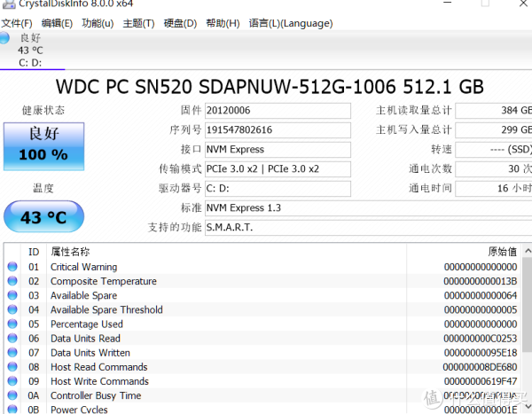The image size is (532, 414).
Task: Open the 功能(u) menu
Action: pos(98,23)
